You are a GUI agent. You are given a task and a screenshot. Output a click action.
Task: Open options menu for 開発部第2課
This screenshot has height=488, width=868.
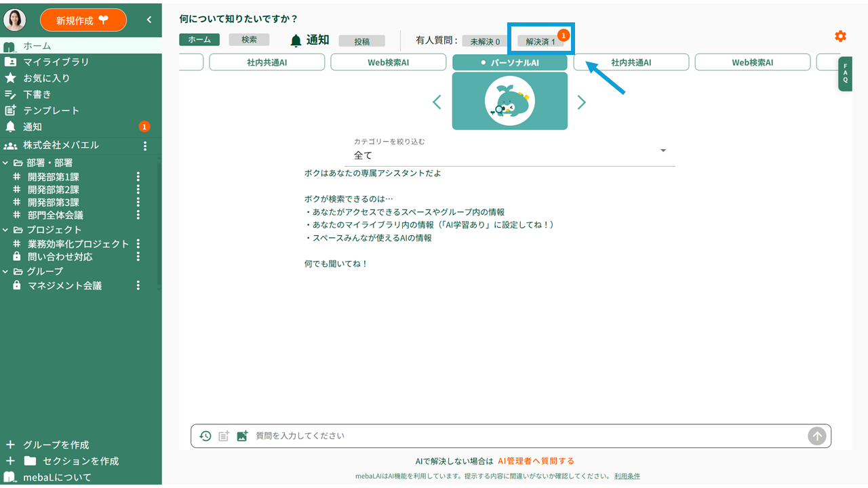(x=138, y=190)
